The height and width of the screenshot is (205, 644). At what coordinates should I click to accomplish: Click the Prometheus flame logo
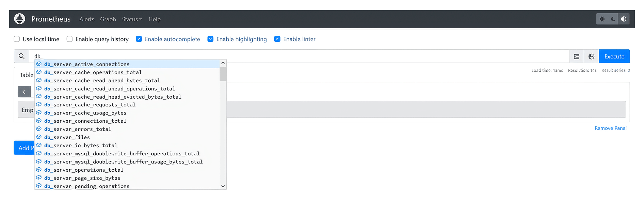20,19
